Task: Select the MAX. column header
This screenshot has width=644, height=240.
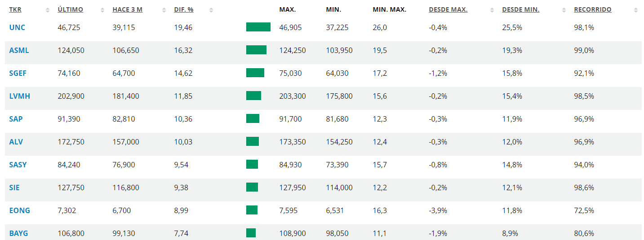Action: point(287,9)
